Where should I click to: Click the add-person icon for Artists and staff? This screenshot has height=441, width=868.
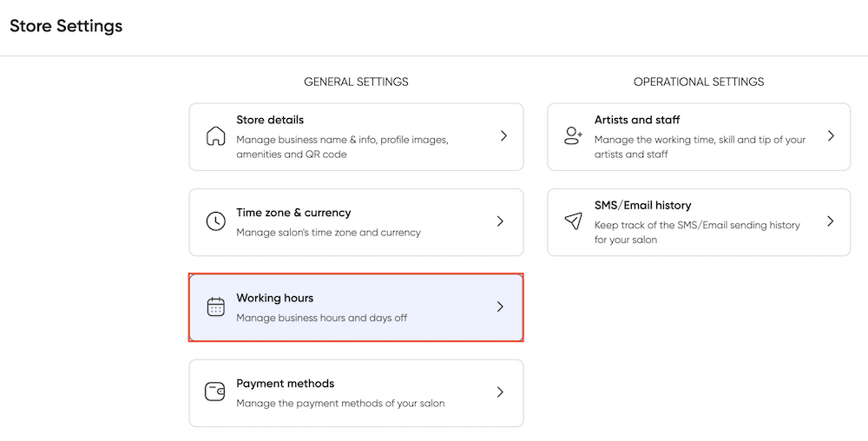click(x=573, y=135)
